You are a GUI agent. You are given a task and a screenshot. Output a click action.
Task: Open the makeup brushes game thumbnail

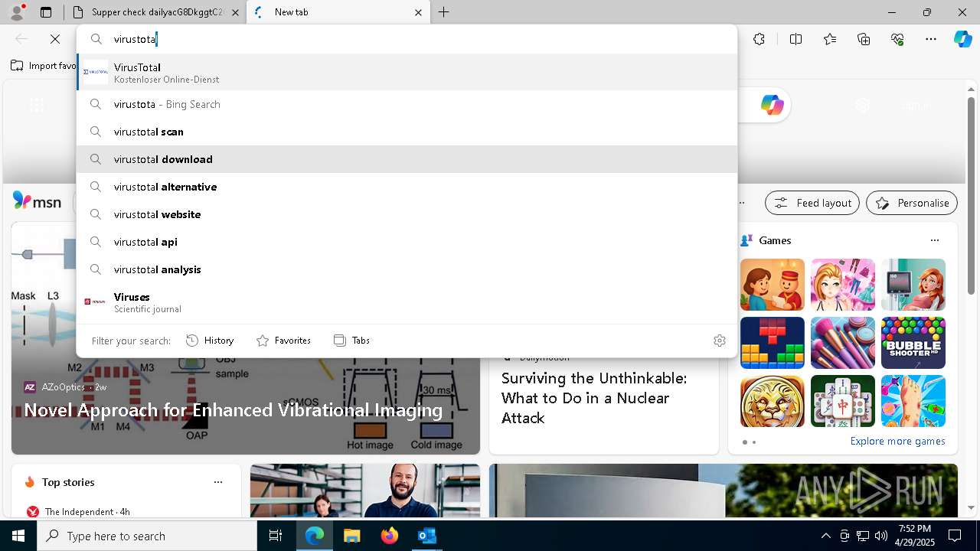(x=842, y=343)
